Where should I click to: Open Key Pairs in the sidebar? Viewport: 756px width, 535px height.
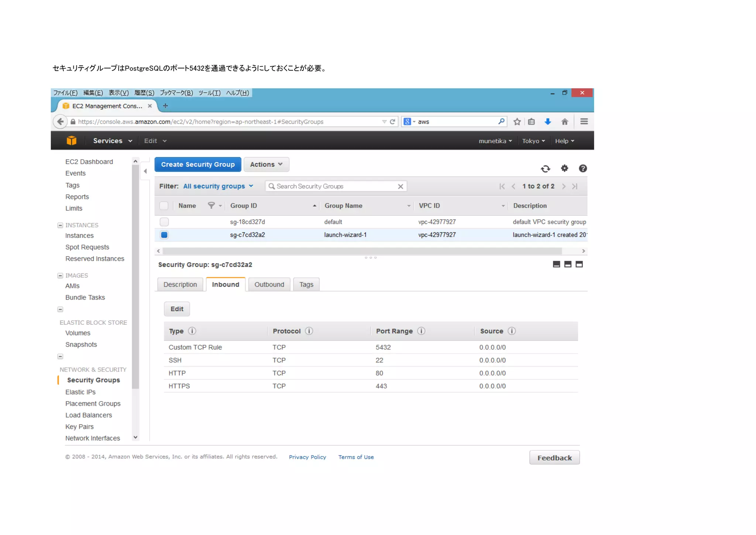pyautogui.click(x=79, y=427)
